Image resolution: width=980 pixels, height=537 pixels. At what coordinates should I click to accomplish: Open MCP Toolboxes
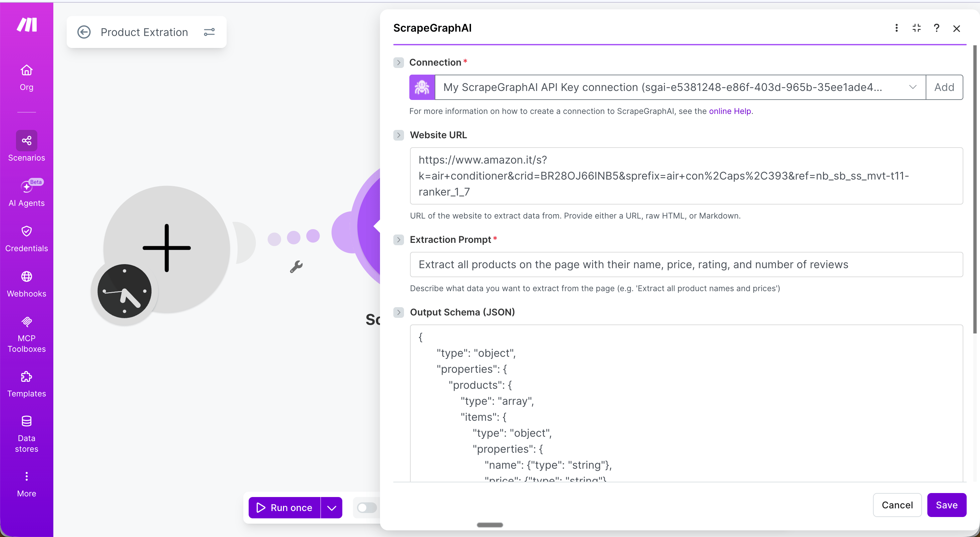27,335
